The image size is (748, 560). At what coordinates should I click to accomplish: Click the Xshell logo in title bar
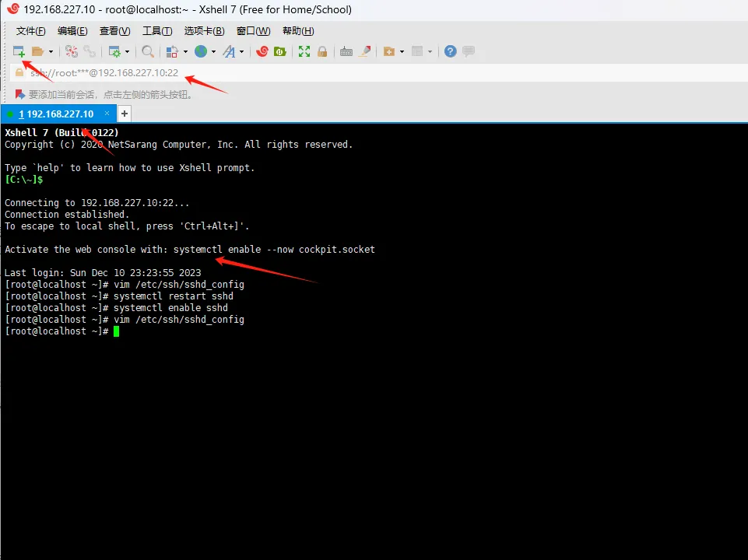[13, 9]
